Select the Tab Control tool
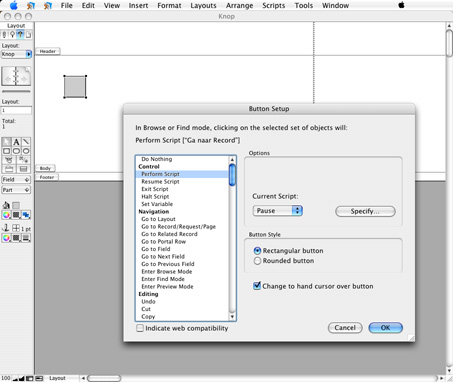 [x=8, y=169]
